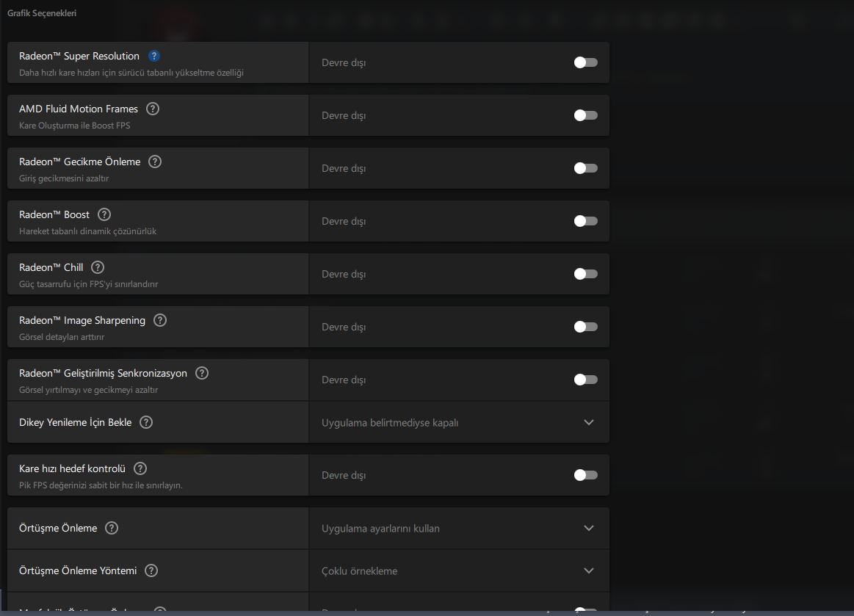This screenshot has height=616, width=854.
Task: Click the Radeon Super Resolution label
Action: [x=79, y=56]
